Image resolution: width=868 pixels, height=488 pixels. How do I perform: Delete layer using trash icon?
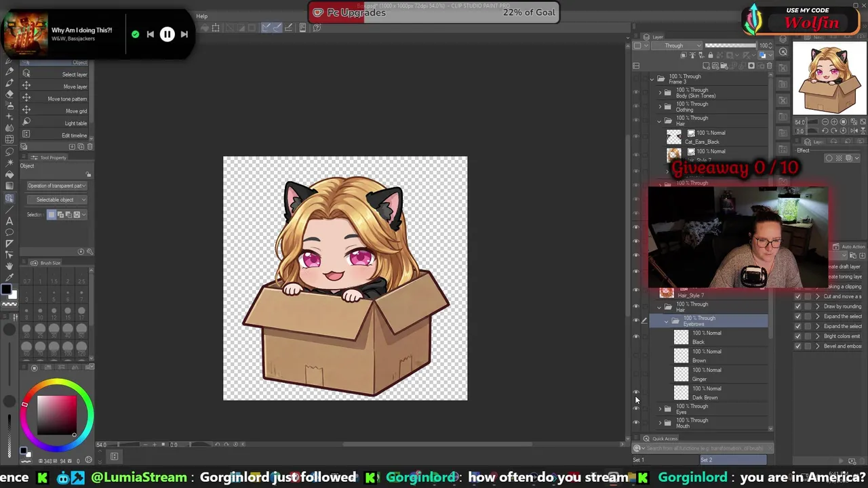769,66
